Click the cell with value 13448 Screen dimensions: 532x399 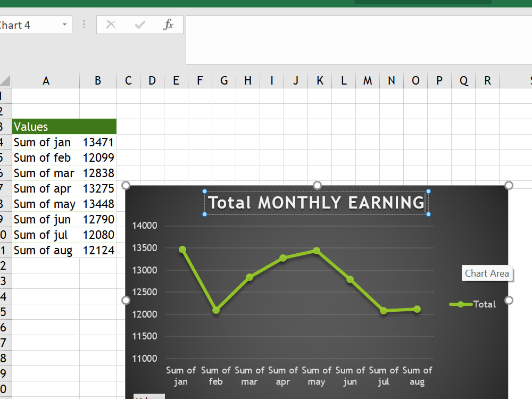(98, 204)
